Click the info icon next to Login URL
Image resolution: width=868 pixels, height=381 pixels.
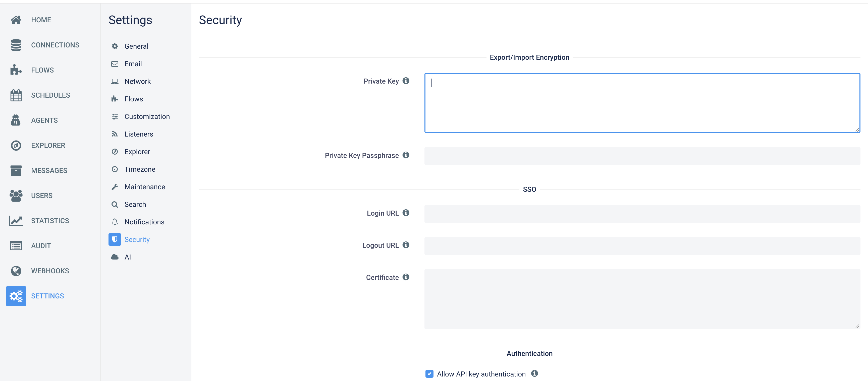click(406, 213)
